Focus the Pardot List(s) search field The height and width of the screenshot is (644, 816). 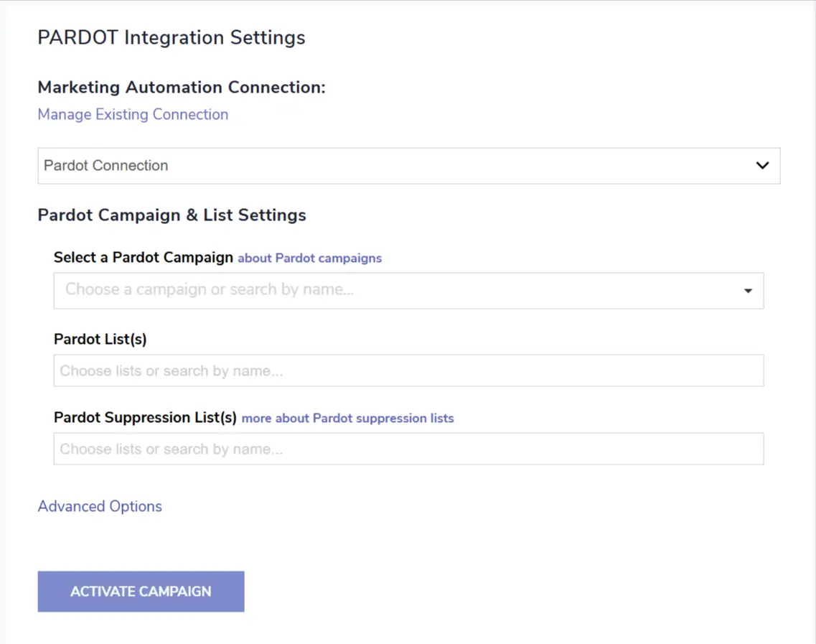coord(408,371)
